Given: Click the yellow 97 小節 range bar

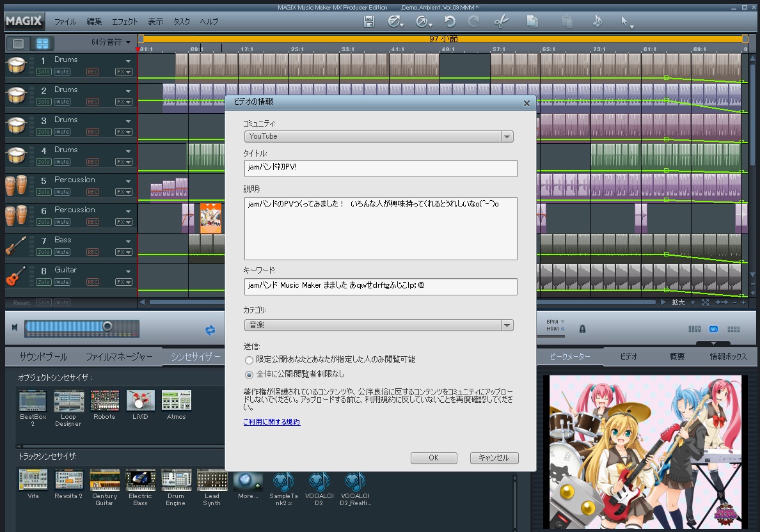Looking at the screenshot, I should click(x=443, y=39).
